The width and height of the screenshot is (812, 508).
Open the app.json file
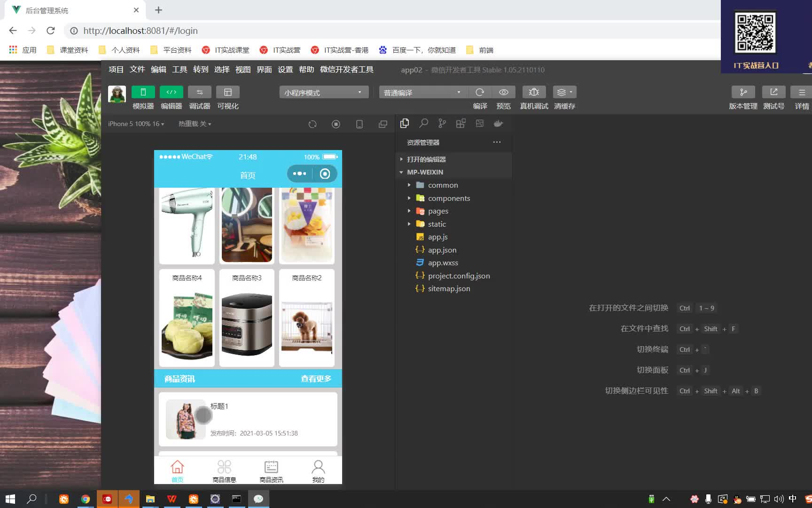(454, 250)
